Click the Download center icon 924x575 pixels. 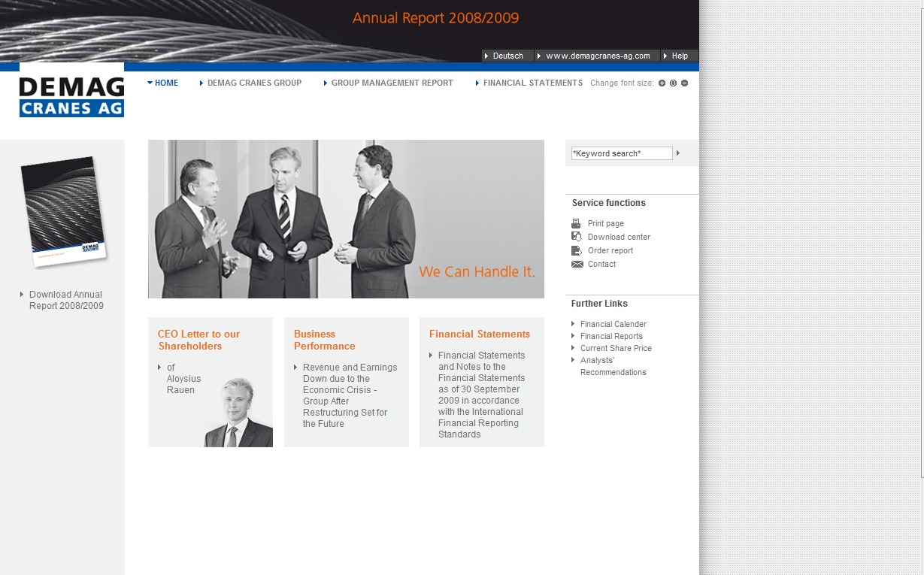pyautogui.click(x=576, y=237)
